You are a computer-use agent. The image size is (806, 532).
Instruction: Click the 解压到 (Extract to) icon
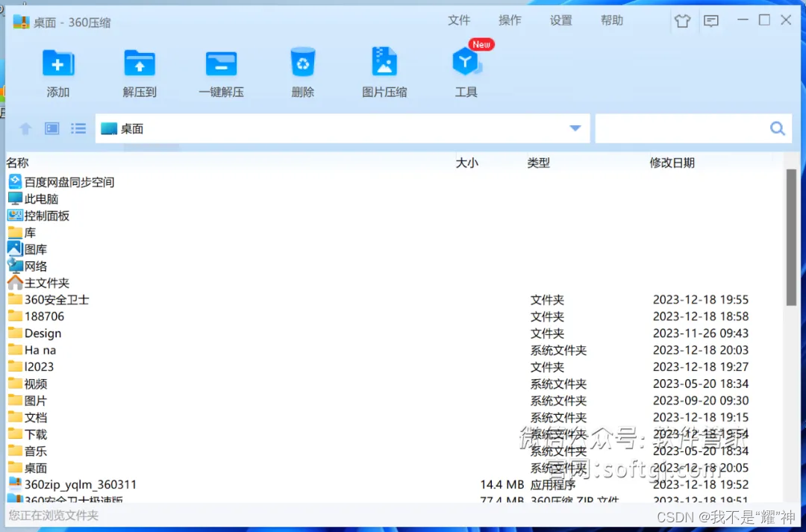[x=140, y=63]
